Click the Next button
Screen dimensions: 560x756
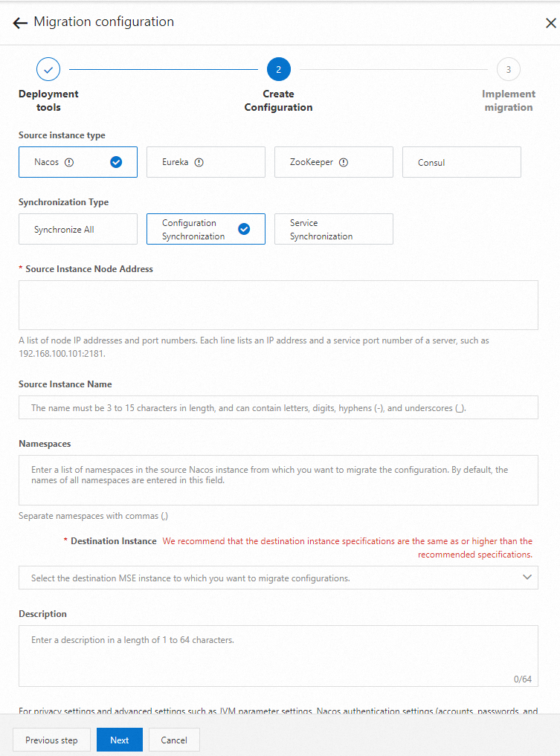[x=119, y=740]
